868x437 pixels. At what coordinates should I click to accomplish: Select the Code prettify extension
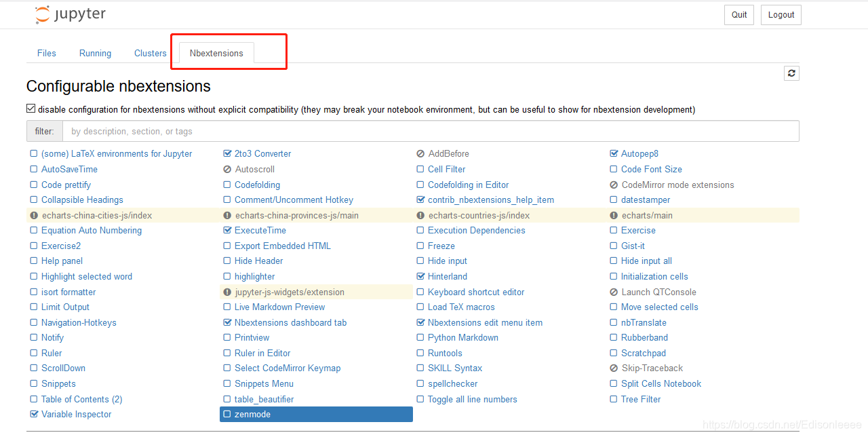click(66, 185)
